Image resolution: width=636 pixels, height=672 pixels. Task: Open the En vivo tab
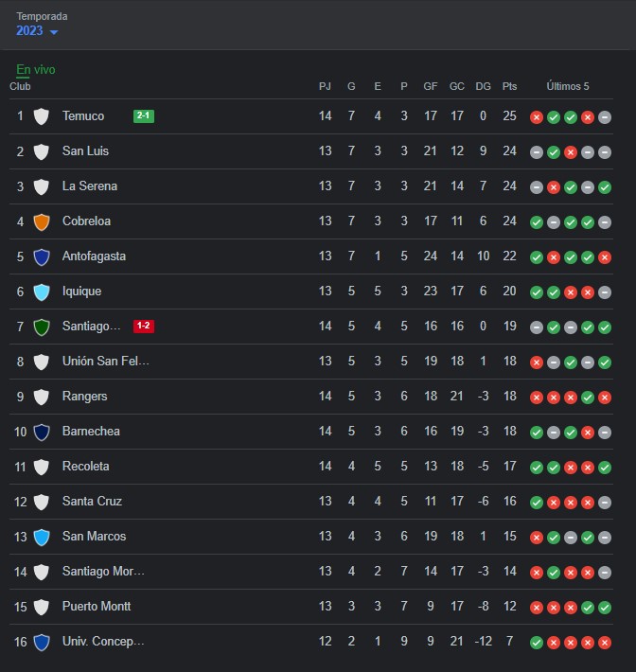[x=36, y=70]
